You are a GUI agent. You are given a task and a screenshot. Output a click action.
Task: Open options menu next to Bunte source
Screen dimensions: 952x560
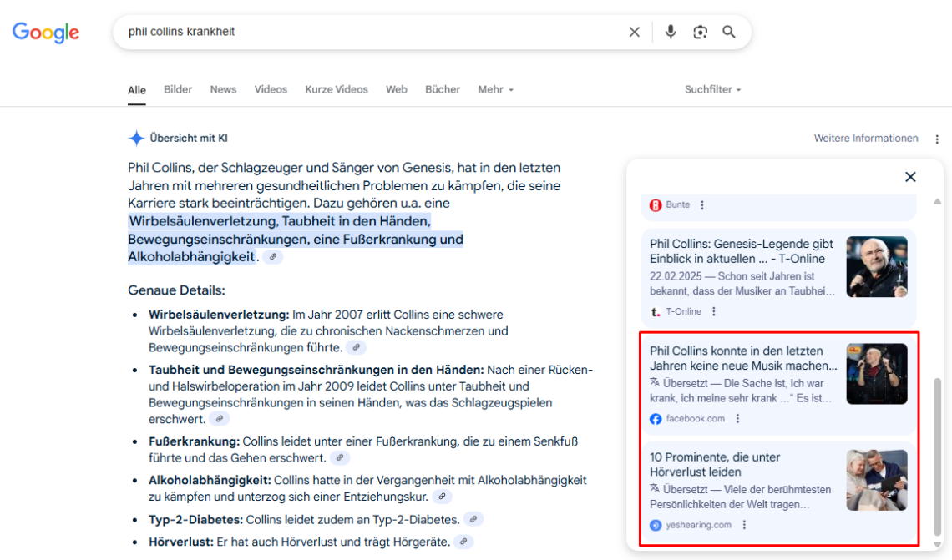click(x=702, y=205)
